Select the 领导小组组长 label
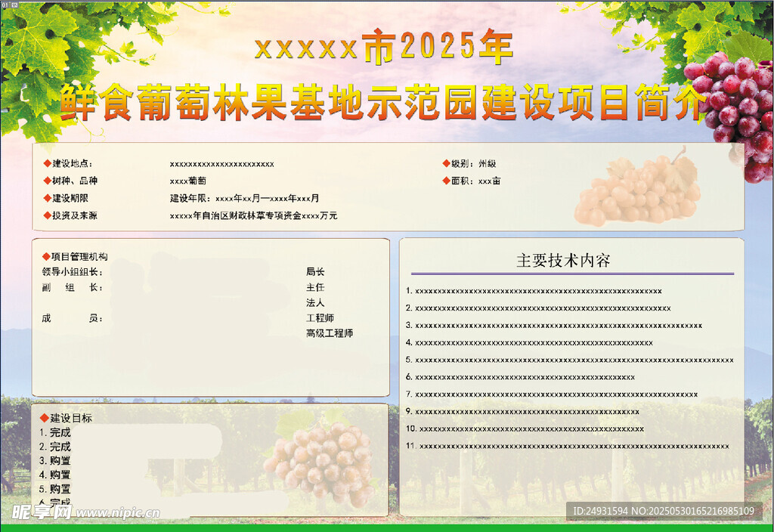774x532 pixels. (x=73, y=272)
